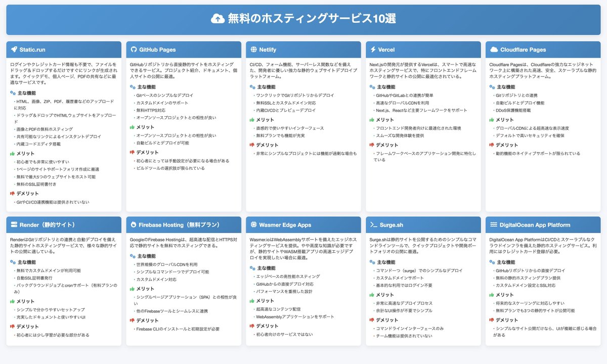Viewport: 607px width, 364px height.
Task: Click the text 世界規模のグローバルCDNを利用
Action: tap(167, 264)
